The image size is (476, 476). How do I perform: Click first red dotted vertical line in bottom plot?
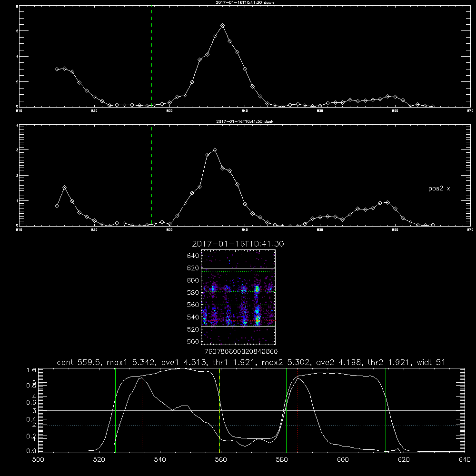(x=142, y=410)
